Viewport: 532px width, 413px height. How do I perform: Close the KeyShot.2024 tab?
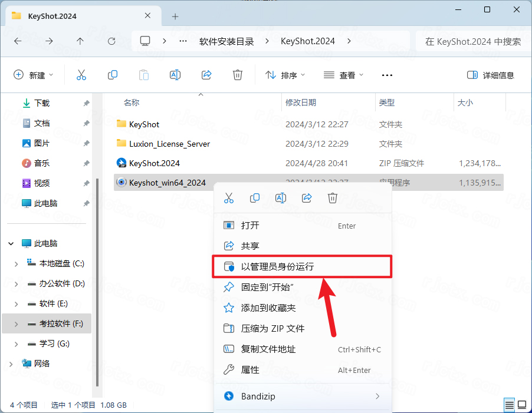[147, 15]
